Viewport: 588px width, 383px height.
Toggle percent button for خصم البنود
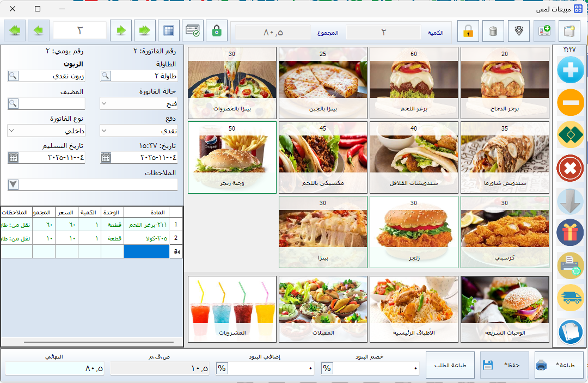(x=327, y=369)
